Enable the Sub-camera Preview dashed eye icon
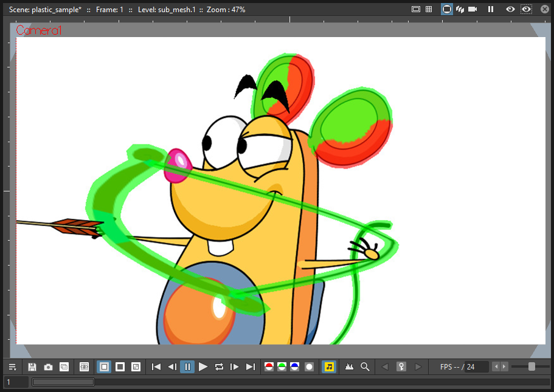554x392 pixels. [x=526, y=9]
